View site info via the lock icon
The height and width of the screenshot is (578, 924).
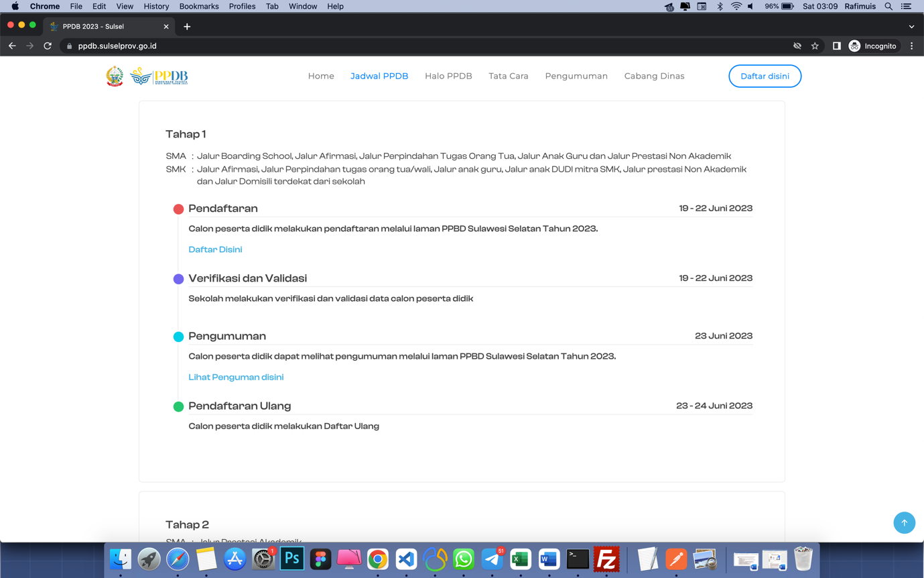[x=69, y=46]
